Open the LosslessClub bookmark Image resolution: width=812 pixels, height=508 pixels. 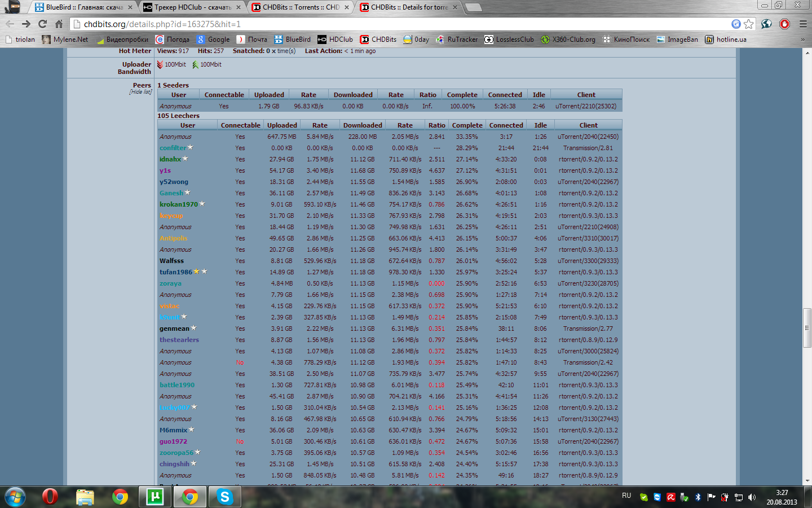509,40
